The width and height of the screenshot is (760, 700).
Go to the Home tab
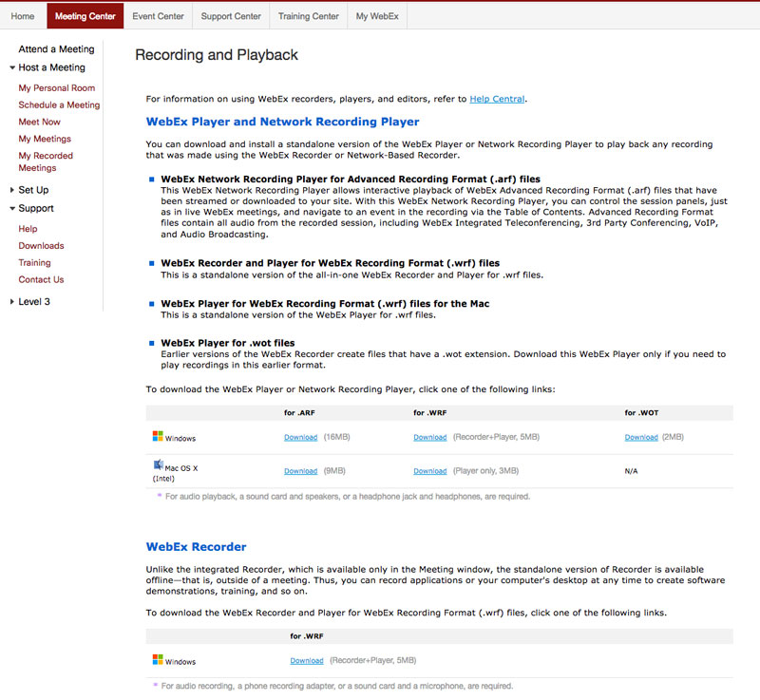[23, 16]
